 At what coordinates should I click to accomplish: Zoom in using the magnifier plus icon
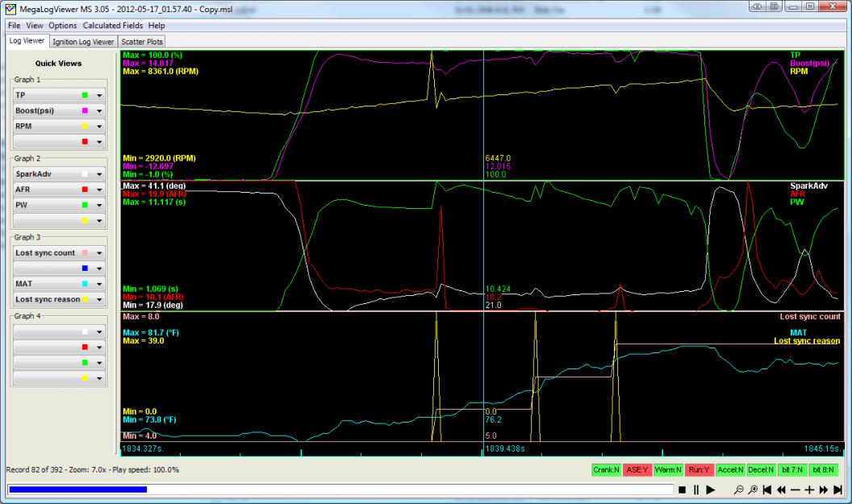[x=753, y=489]
